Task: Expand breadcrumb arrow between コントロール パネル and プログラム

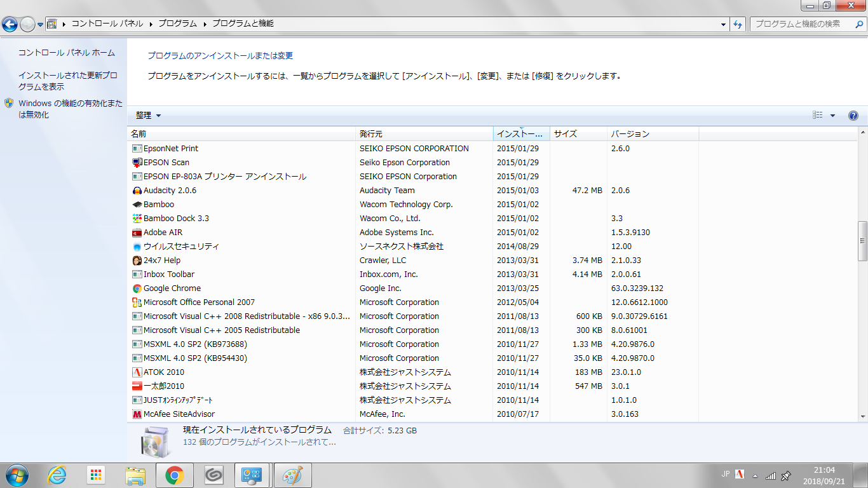Action: pos(151,24)
